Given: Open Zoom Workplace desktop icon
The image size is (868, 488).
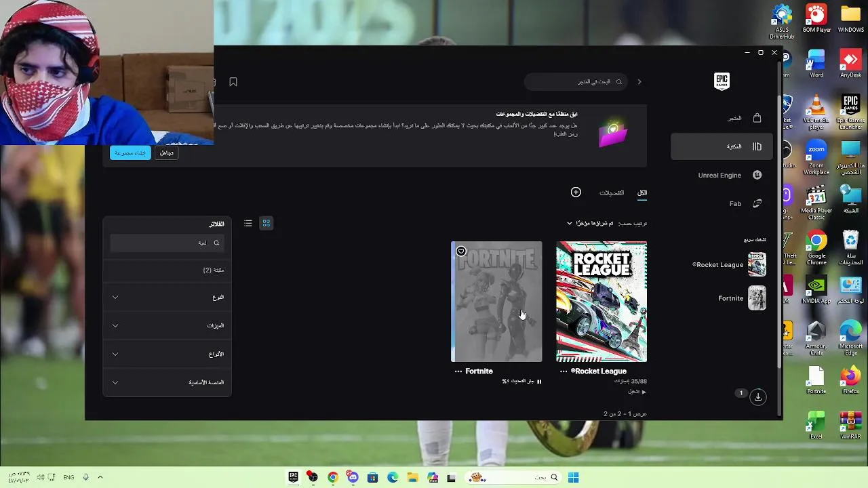Looking at the screenshot, I should pyautogui.click(x=816, y=157).
